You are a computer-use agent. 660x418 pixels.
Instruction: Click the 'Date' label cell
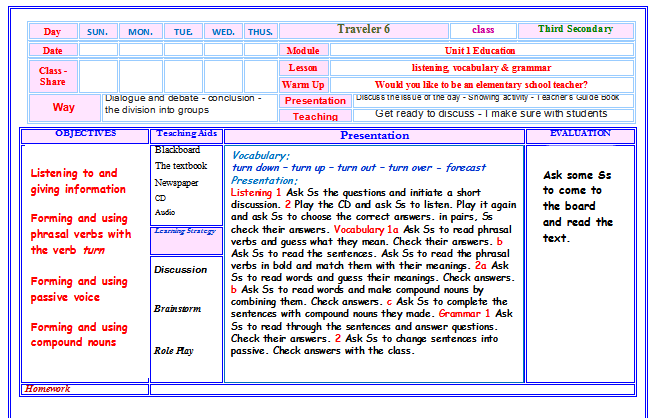(x=53, y=50)
